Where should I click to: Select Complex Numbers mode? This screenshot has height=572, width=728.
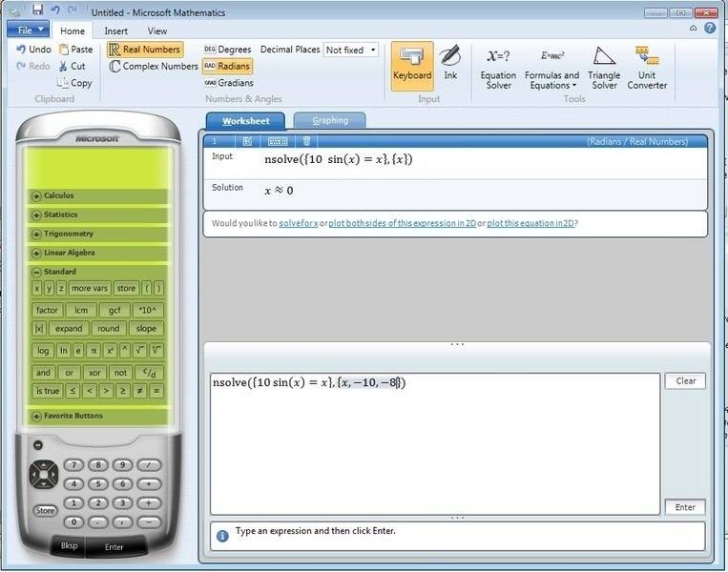154,67
